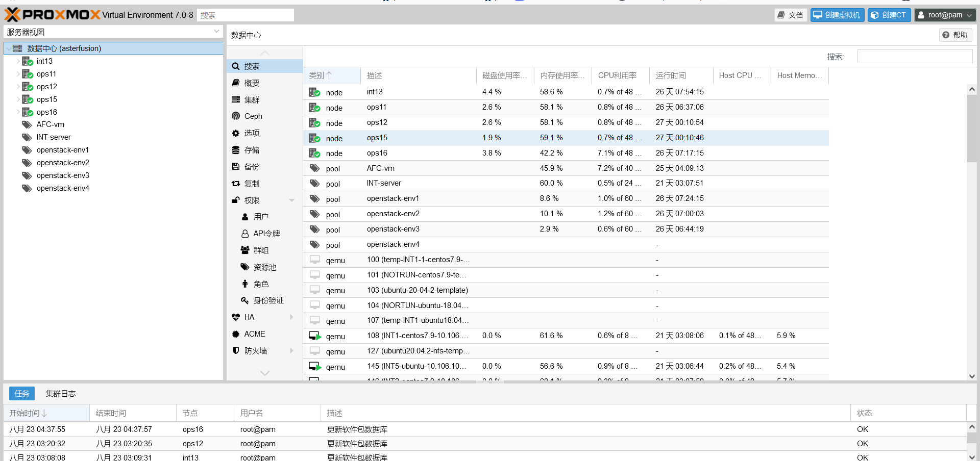Collapse the permissions submenu

click(292, 200)
